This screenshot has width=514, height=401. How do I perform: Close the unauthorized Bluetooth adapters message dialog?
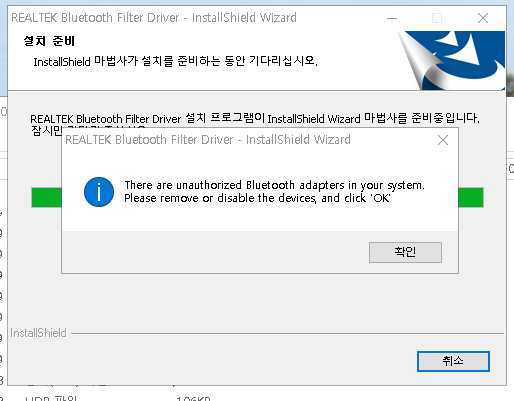(x=443, y=140)
